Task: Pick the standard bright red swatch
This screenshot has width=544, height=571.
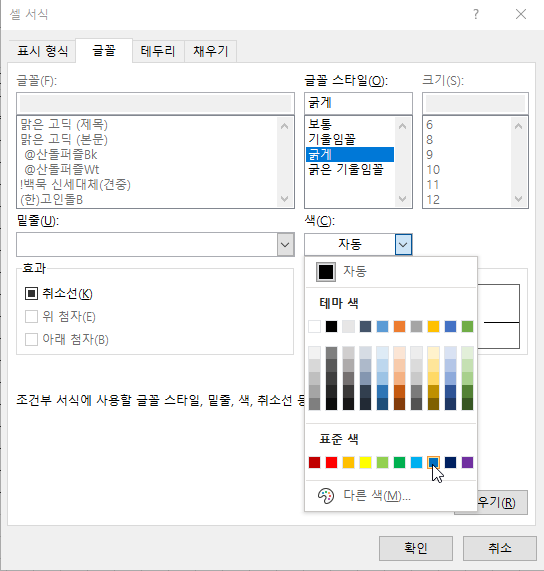Action: [331, 462]
